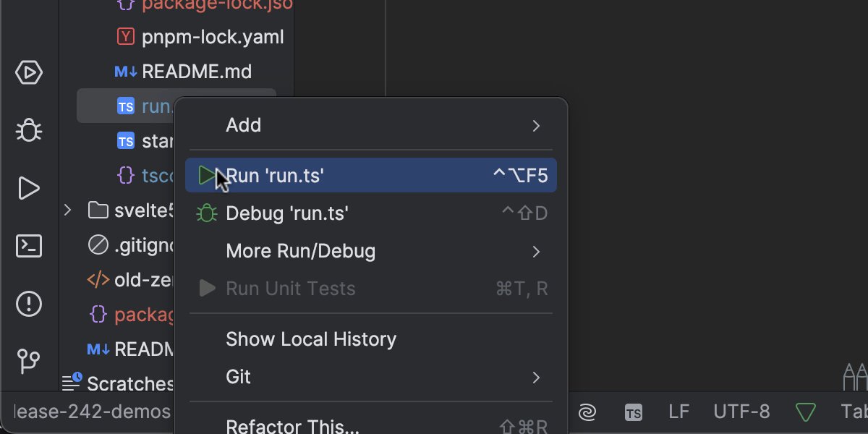Show the Problems tool window

pyautogui.click(x=29, y=303)
